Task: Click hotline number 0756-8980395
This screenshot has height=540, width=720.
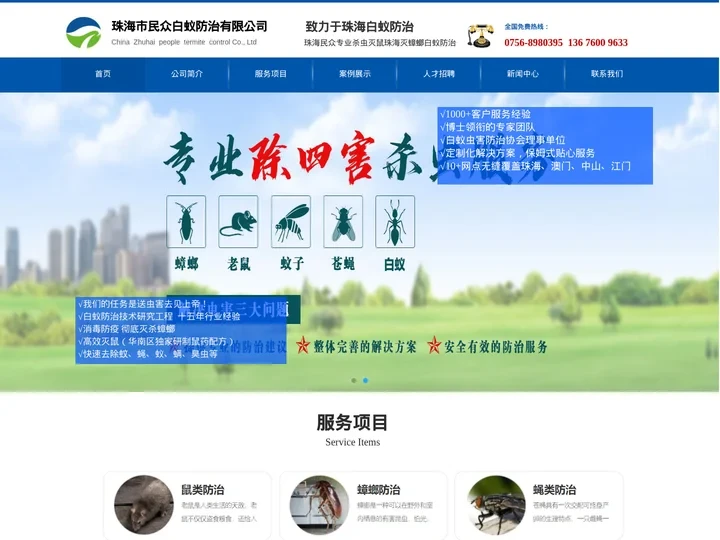Action: (533, 43)
